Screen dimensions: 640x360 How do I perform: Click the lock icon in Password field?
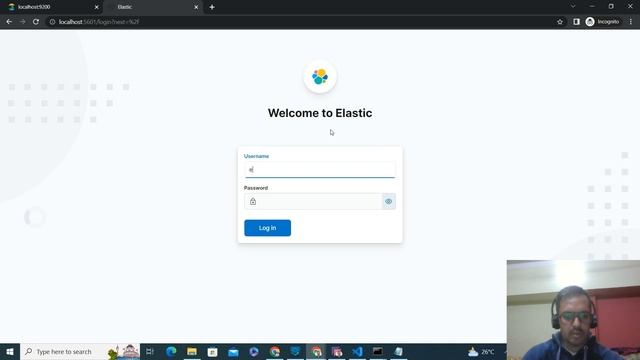pyautogui.click(x=253, y=201)
